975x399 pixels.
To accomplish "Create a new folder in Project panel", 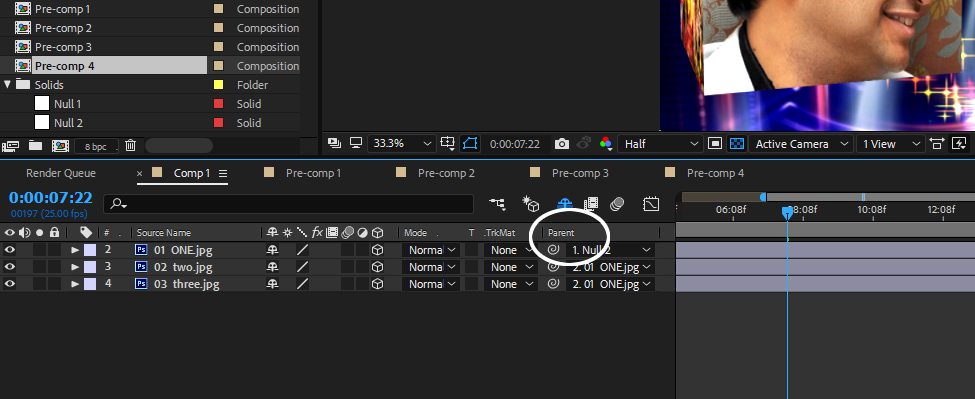I will [x=35, y=145].
